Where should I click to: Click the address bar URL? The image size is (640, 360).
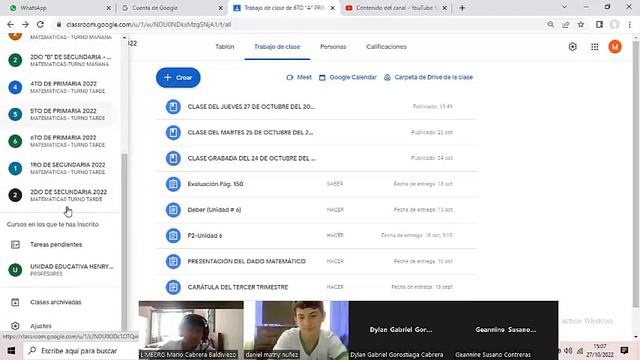pos(149,24)
